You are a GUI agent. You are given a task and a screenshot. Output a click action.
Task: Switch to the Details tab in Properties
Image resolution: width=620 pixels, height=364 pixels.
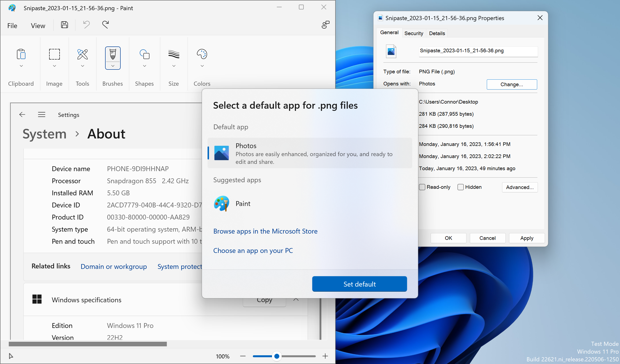tap(437, 33)
